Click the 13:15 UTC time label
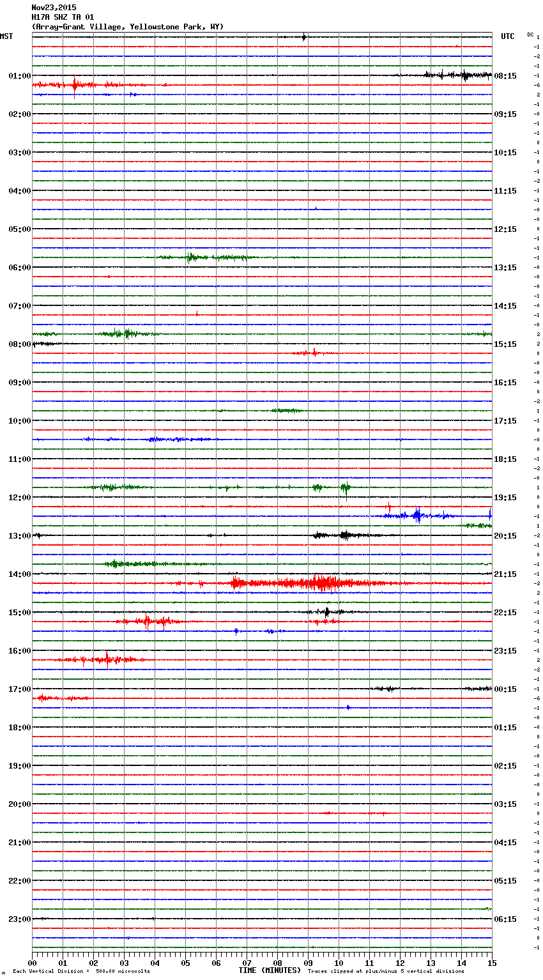Image resolution: width=543 pixels, height=980 pixels. tap(505, 268)
